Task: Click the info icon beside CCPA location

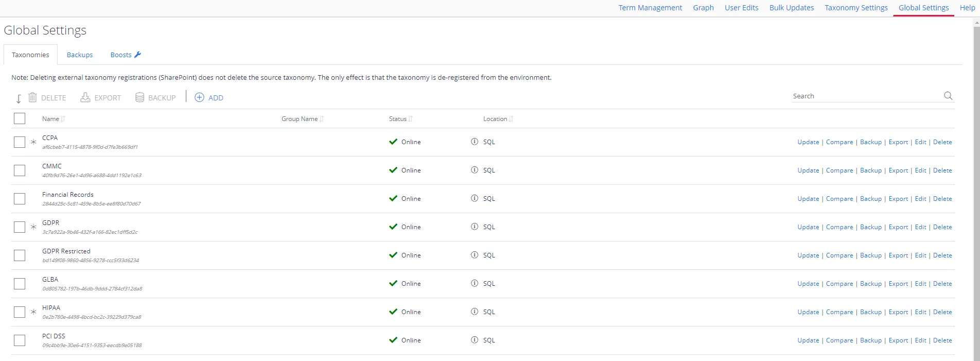Action: (475, 142)
